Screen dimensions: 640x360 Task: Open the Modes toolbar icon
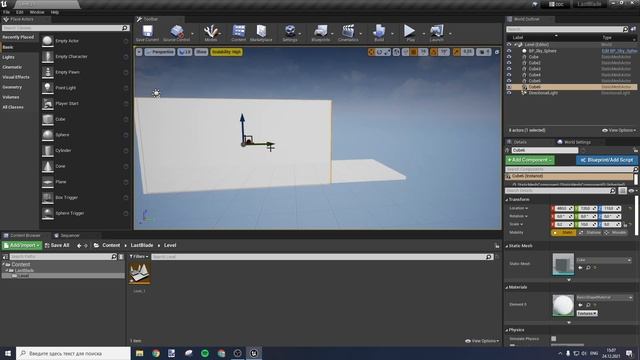point(211,33)
